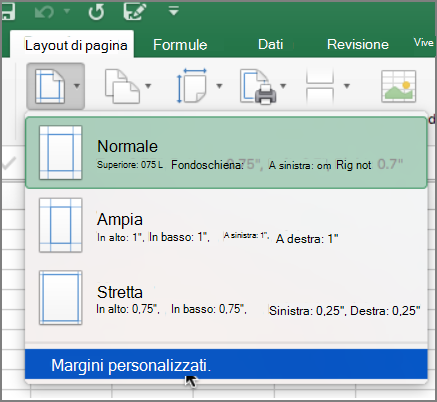
Task: Open the Dati ribbon tab
Action: pyautogui.click(x=271, y=44)
